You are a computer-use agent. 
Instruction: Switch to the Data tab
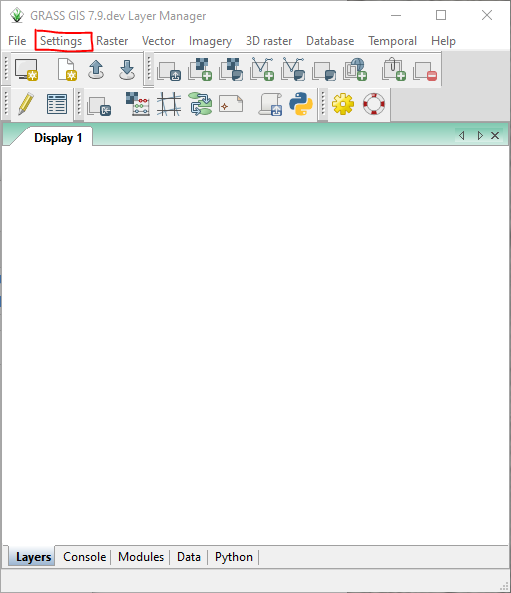tap(189, 557)
